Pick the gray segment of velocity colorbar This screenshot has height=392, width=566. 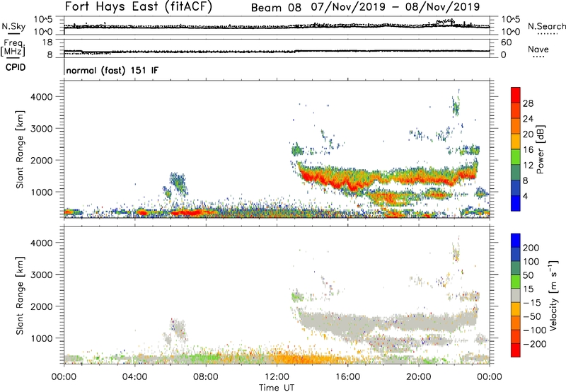click(x=516, y=296)
